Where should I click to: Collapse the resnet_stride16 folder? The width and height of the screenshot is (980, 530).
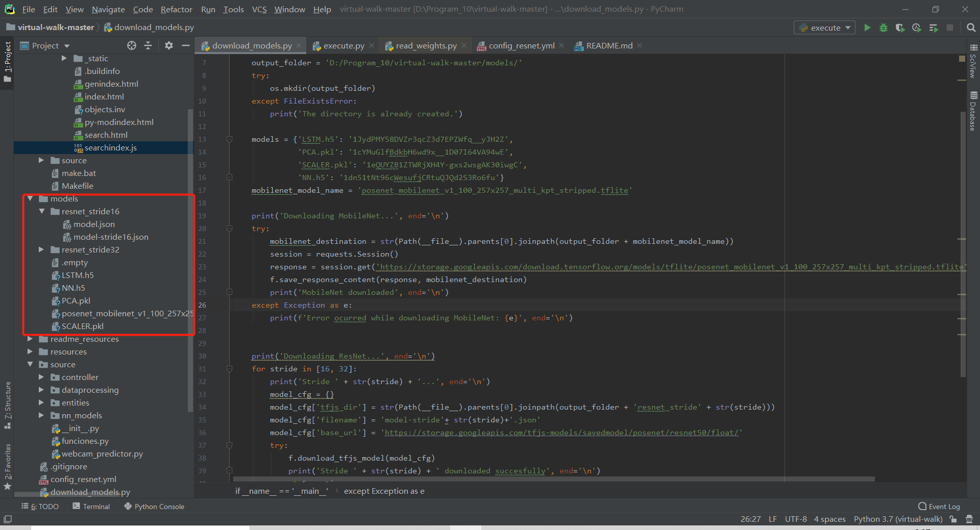[x=41, y=211]
